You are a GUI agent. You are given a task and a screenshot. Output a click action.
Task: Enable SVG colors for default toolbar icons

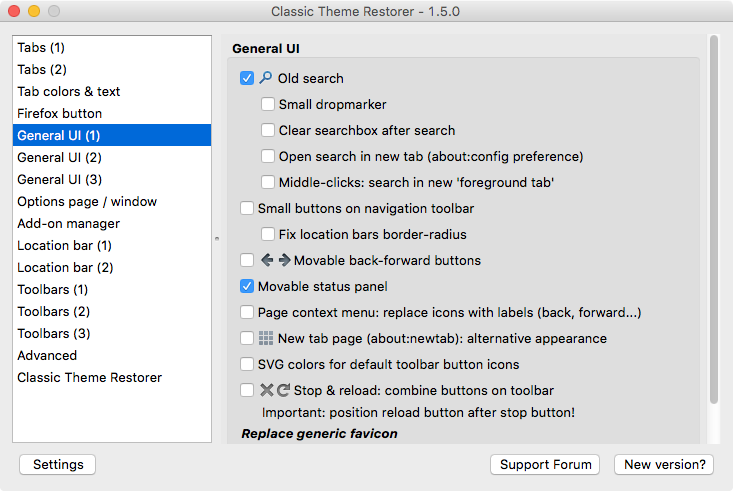tap(247, 364)
